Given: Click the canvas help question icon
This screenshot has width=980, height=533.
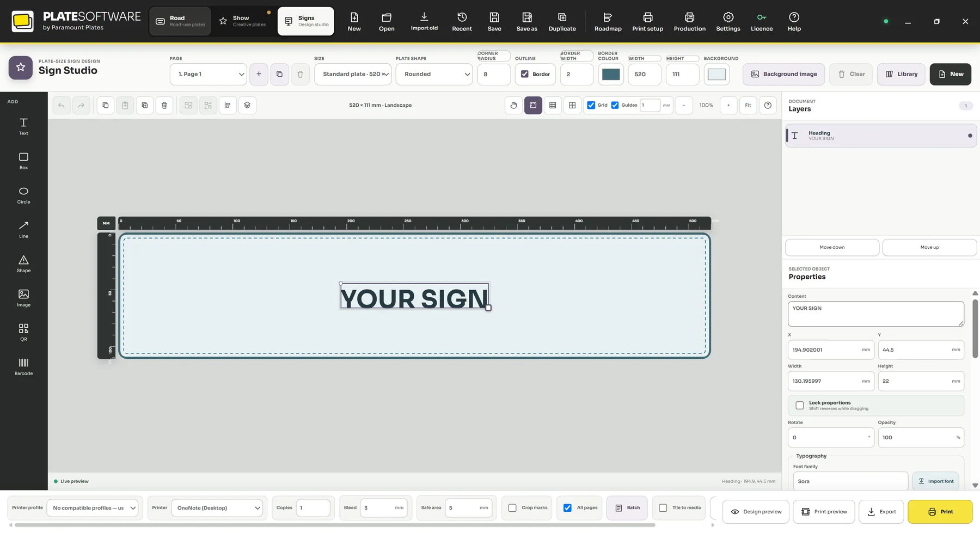Looking at the screenshot, I should (x=768, y=105).
